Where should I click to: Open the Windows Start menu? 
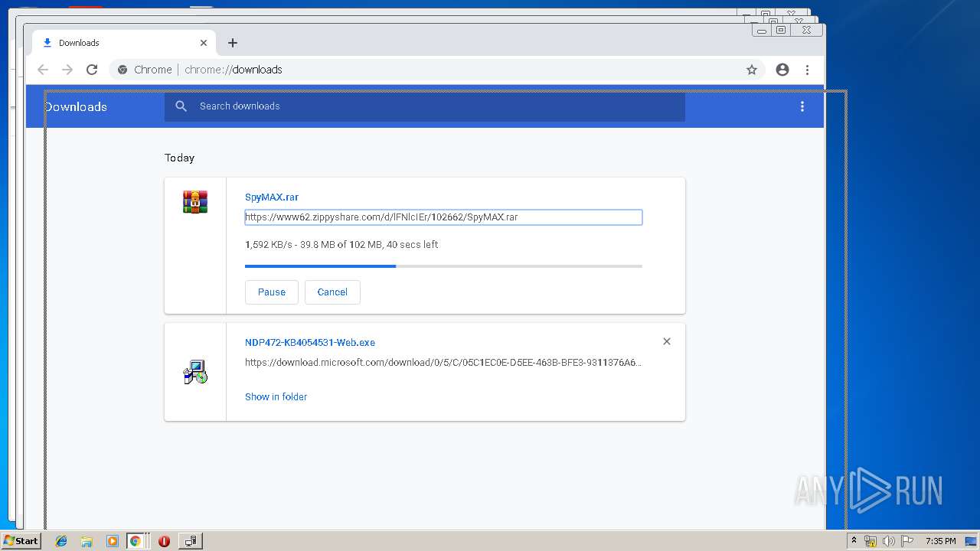21,540
